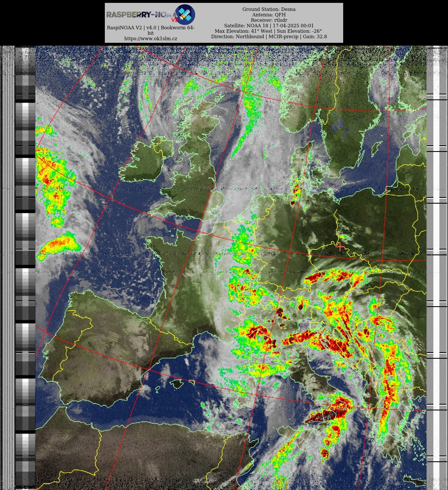The height and width of the screenshot is (490, 448).
Task: Select 'Satellite: NOAA 18 | 17-04-2025 00:01' text
Action: (269, 26)
